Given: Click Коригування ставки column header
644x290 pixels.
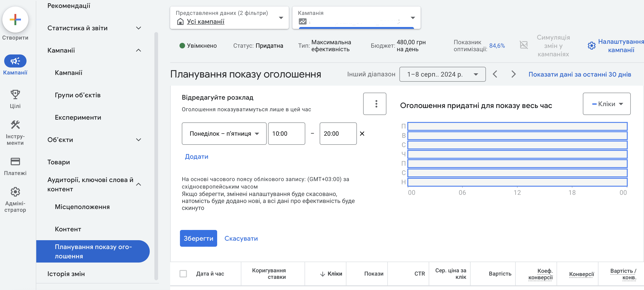Looking at the screenshot, I should (269, 274).
